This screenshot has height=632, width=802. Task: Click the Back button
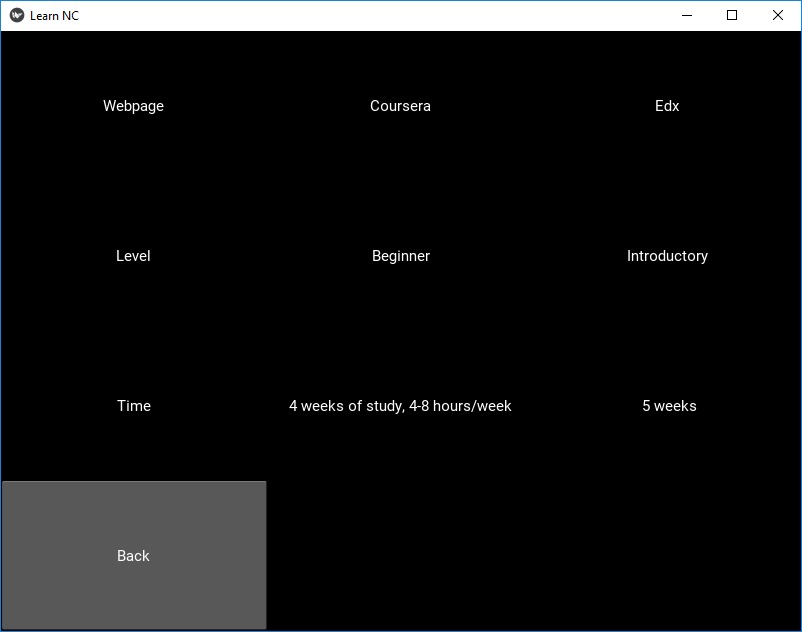pyautogui.click(x=134, y=555)
